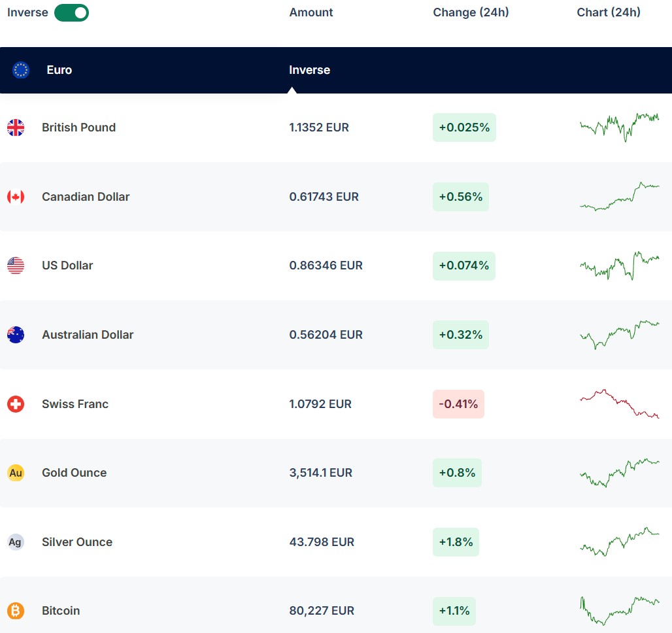
Task: Click the Change (24h) column header
Action: (471, 12)
